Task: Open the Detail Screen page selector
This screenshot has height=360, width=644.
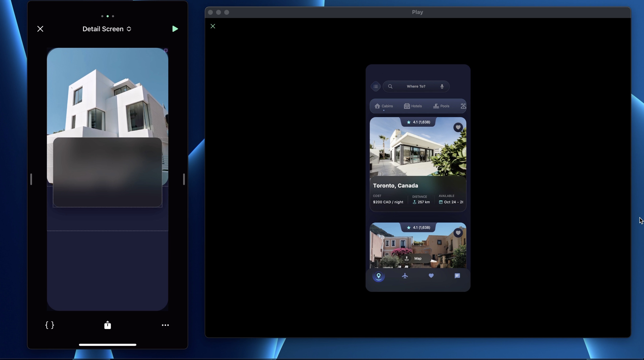Action: click(x=107, y=29)
